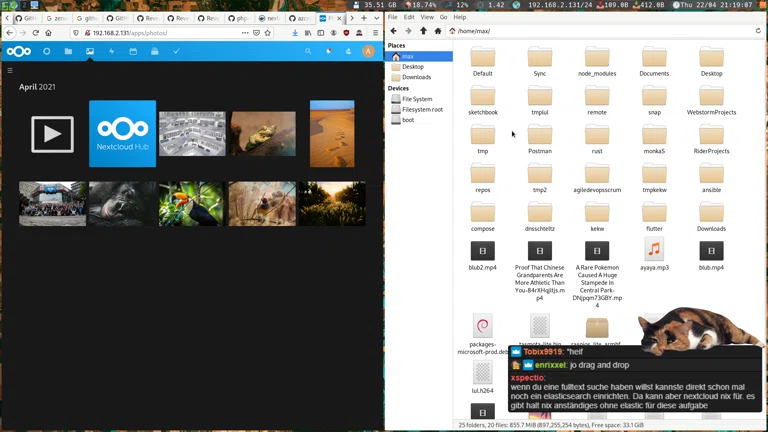Open Edit menu in file manager

[409, 17]
